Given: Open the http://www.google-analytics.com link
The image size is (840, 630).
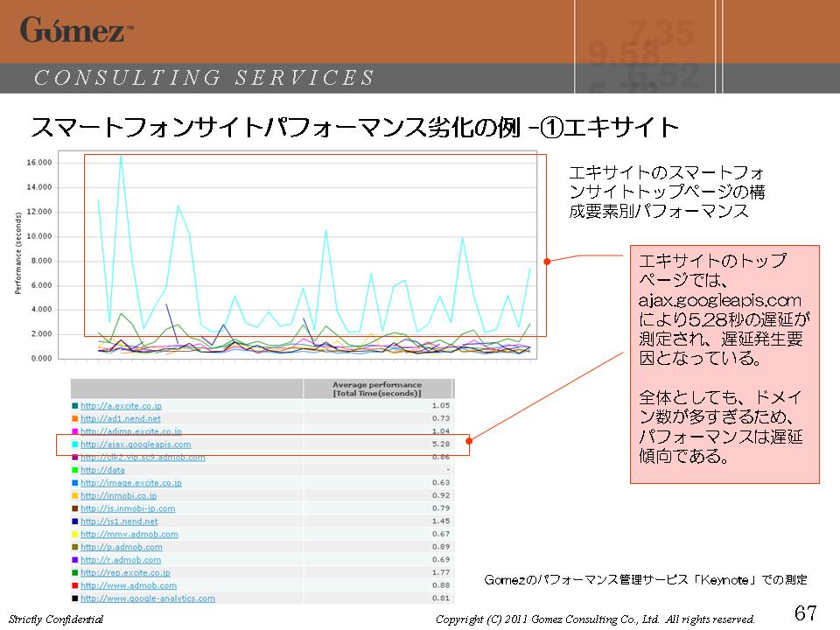Looking at the screenshot, I should pos(148,598).
